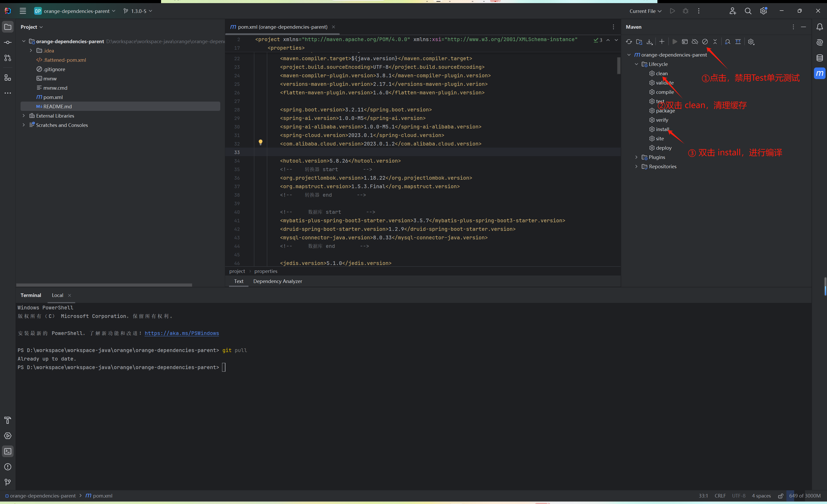
Task: Open the 1.3.0-S branch dropdown
Action: pyautogui.click(x=138, y=11)
